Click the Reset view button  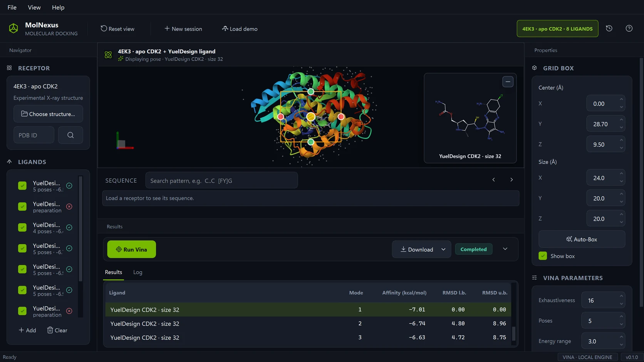[117, 29]
